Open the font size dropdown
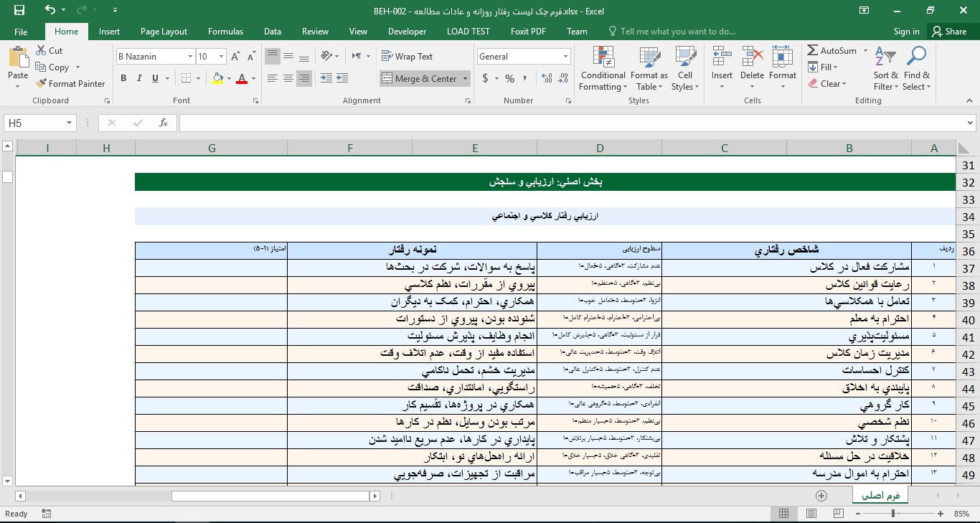 [221, 57]
